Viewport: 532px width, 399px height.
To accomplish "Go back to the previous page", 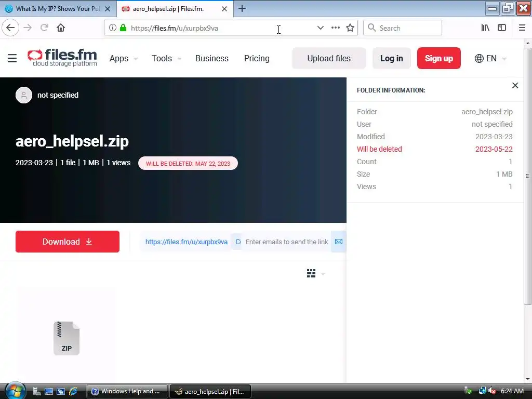I will coord(10,28).
